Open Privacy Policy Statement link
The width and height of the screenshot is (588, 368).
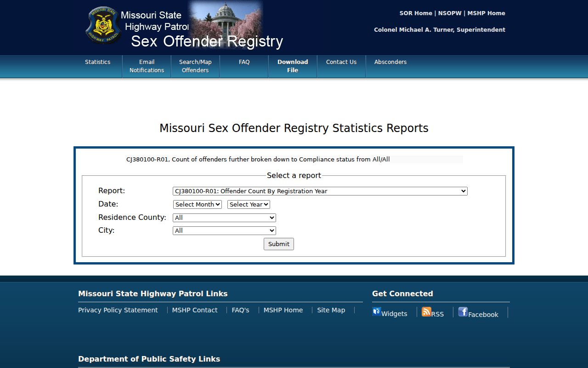(118, 310)
